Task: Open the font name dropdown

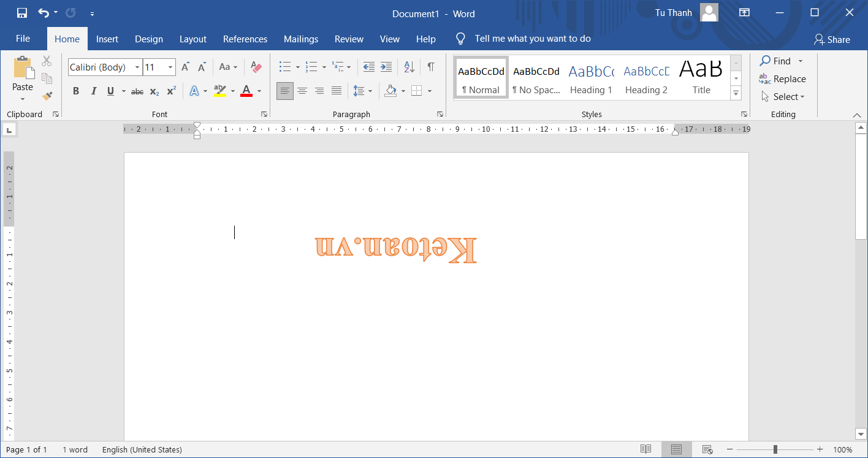Action: click(x=137, y=67)
